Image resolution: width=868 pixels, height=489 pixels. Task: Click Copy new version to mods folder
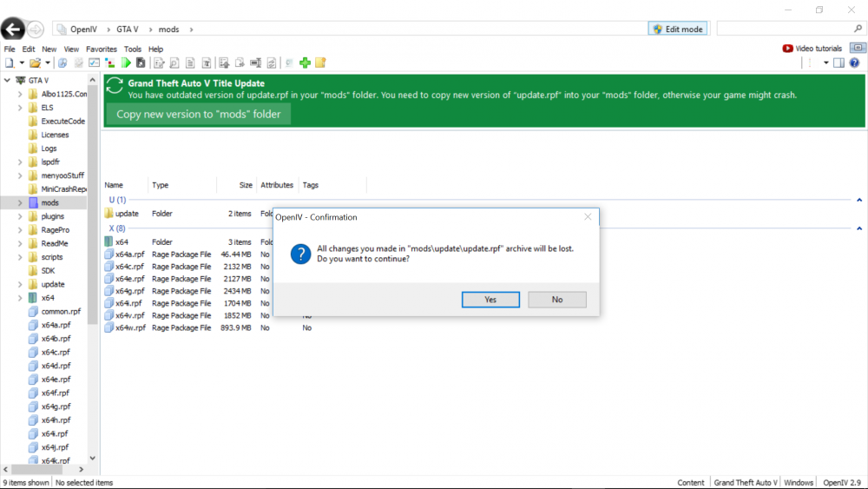pos(198,114)
